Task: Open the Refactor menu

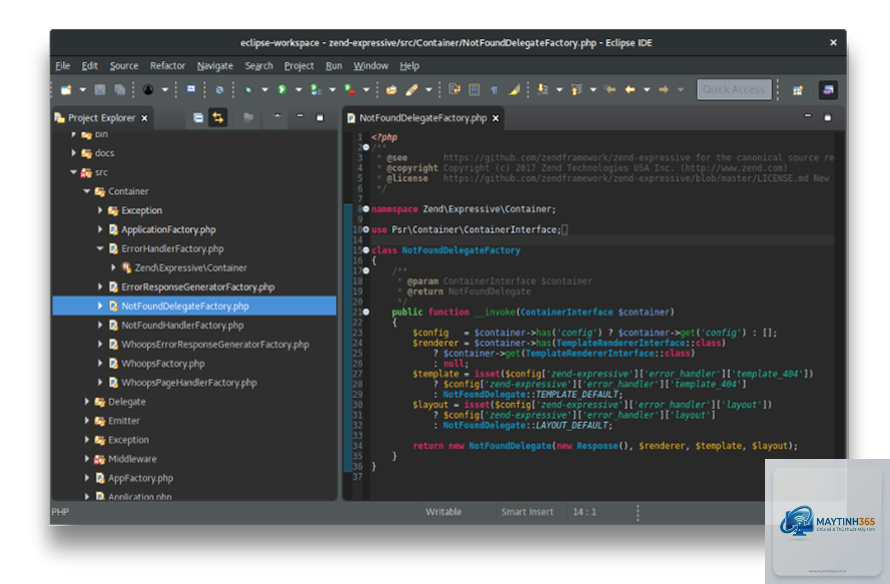Action: coord(167,66)
